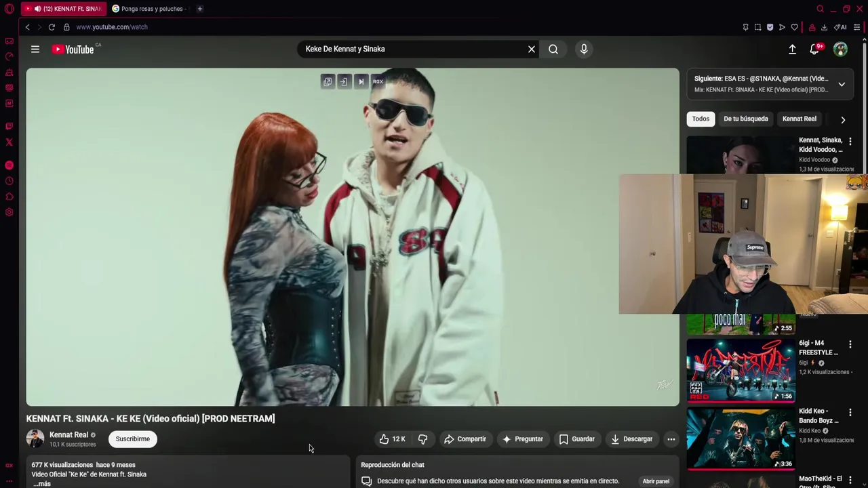The image size is (868, 488).
Task: Open the Opera main menu logo
Action: [9, 9]
